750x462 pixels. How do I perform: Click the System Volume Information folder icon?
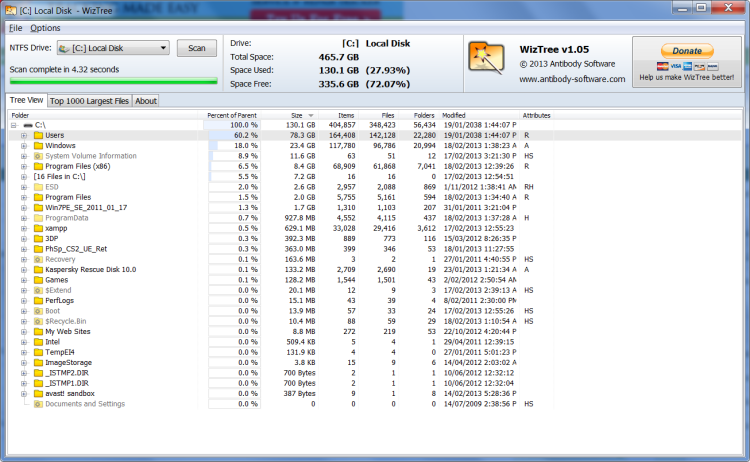(39, 156)
